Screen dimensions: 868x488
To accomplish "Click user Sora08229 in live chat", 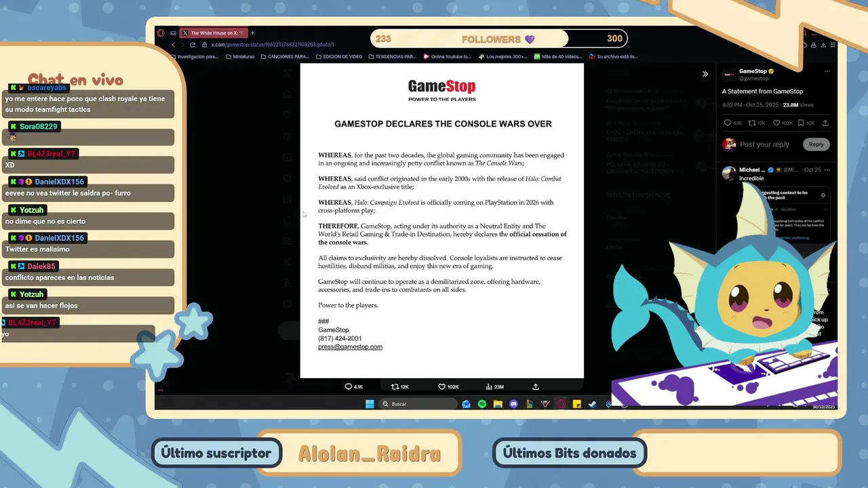I will [x=39, y=127].
